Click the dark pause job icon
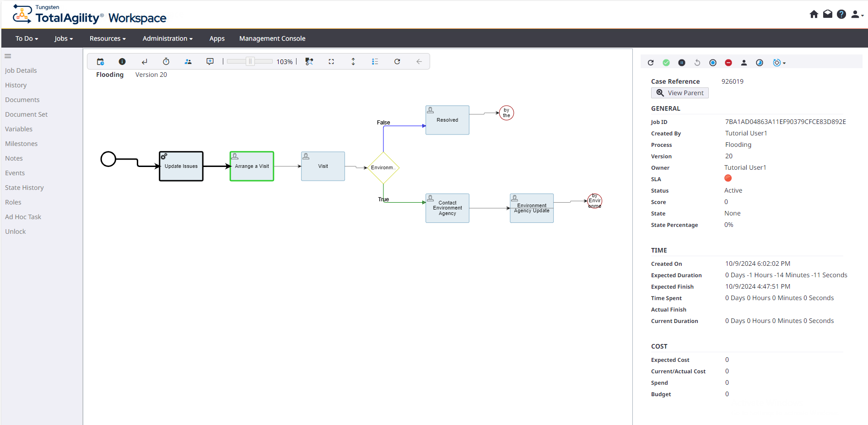Viewport: 868px width, 425px height. coord(682,63)
